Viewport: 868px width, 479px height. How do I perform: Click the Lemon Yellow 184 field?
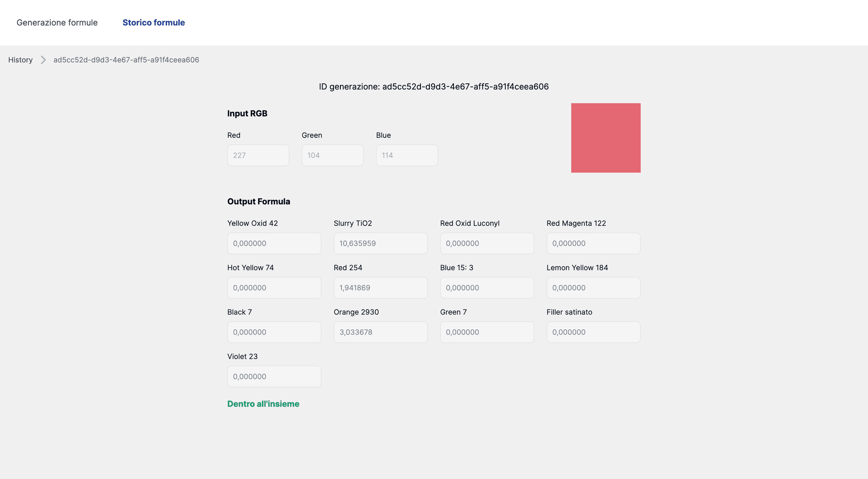click(593, 288)
